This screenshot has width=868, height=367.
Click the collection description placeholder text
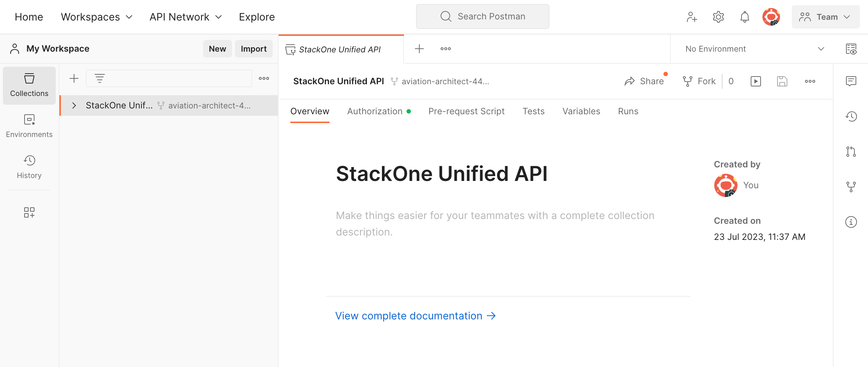point(495,223)
